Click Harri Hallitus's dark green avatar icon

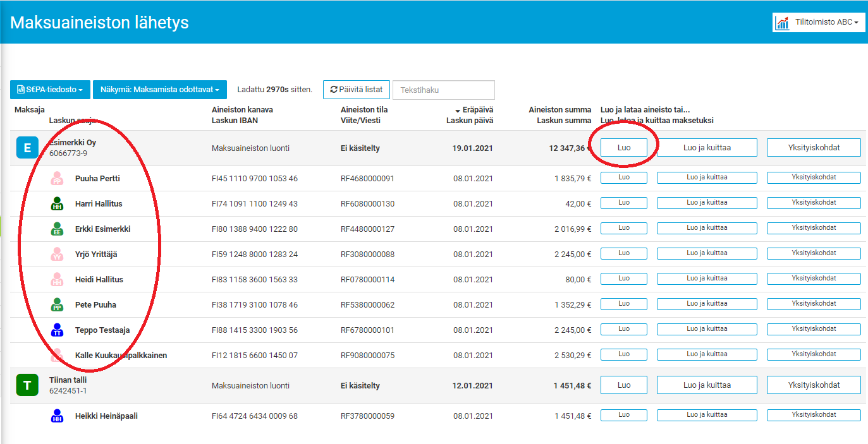(x=57, y=204)
